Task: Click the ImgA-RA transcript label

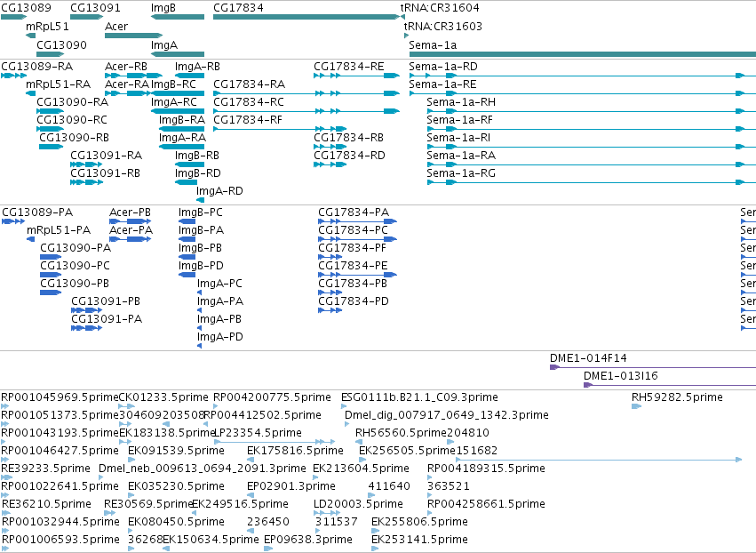Action: [x=182, y=138]
